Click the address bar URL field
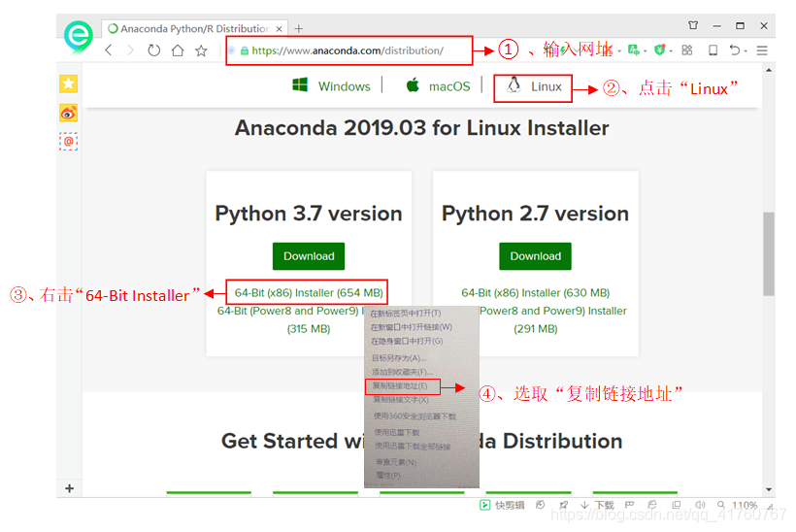 pyautogui.click(x=349, y=50)
